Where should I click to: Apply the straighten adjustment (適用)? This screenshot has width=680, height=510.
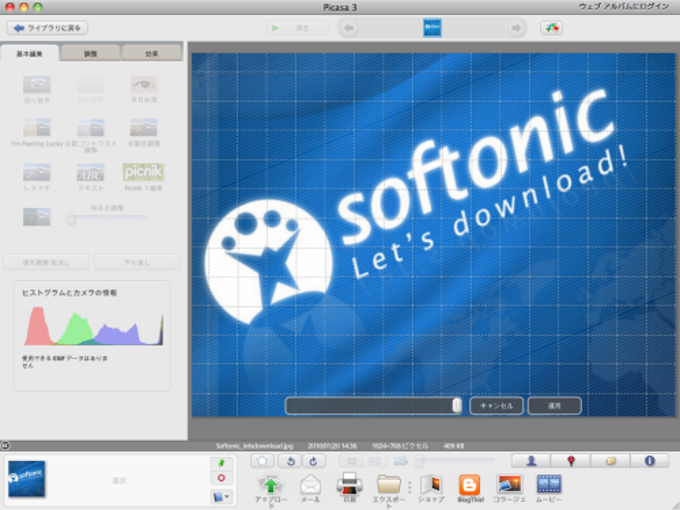pos(555,406)
